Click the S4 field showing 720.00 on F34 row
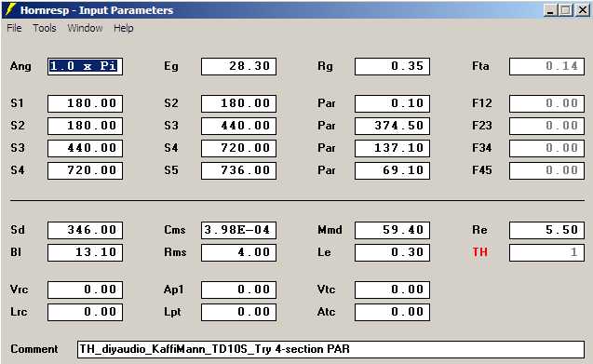 (x=238, y=148)
